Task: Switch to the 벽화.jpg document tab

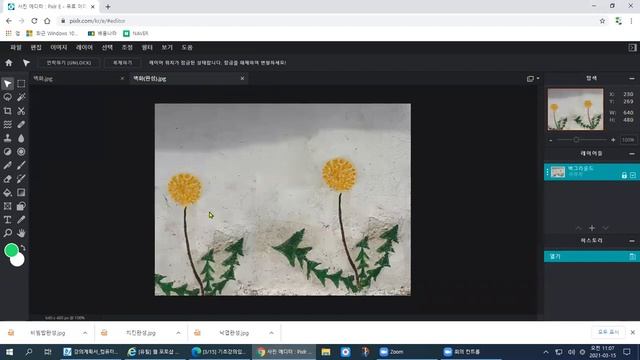Action: (78, 78)
